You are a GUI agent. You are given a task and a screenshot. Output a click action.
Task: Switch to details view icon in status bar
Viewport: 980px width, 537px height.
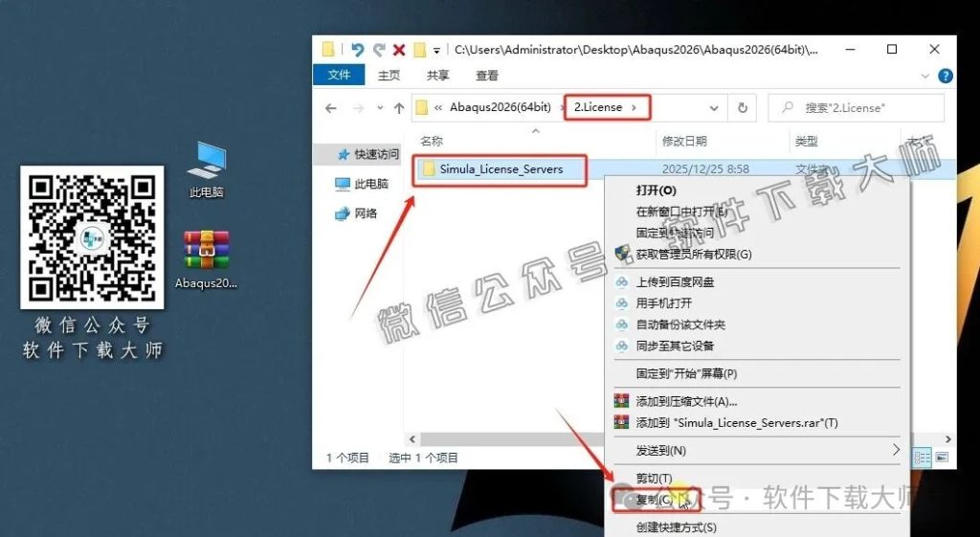click(923, 457)
